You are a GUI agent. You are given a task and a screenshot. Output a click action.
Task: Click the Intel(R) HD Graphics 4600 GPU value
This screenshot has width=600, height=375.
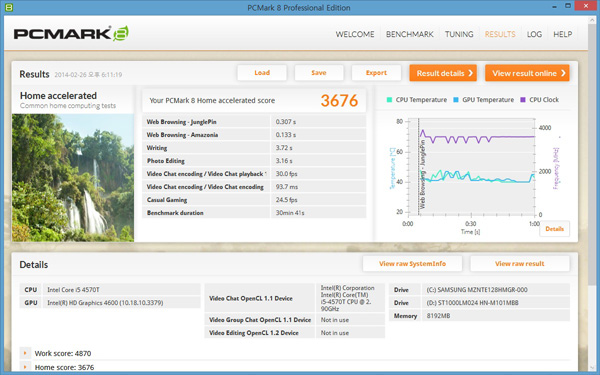tap(105, 303)
